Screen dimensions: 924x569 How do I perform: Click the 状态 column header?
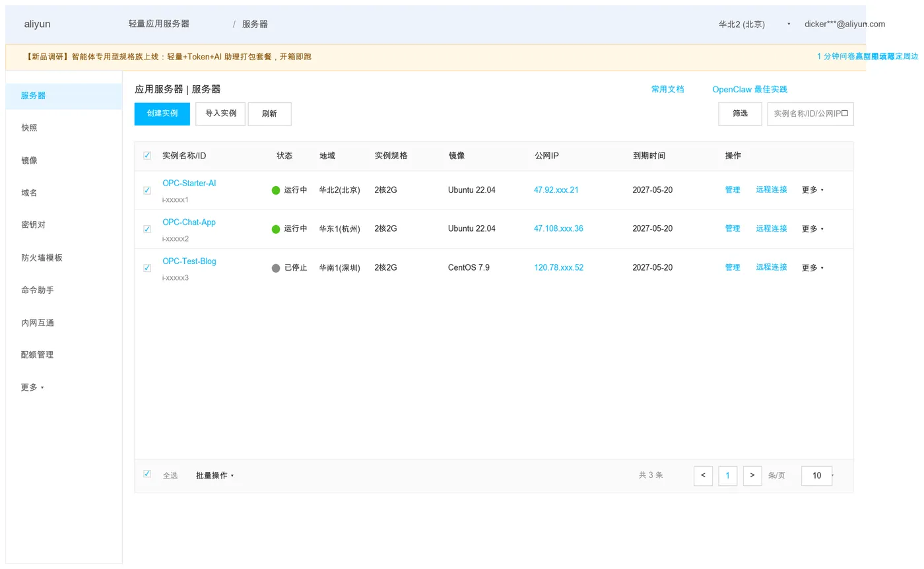point(284,156)
